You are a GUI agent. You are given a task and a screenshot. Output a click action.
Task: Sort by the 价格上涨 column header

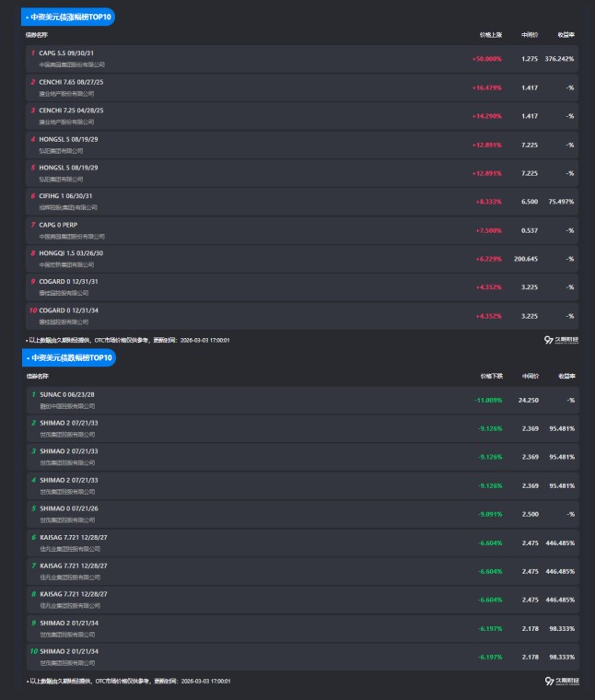491,35
